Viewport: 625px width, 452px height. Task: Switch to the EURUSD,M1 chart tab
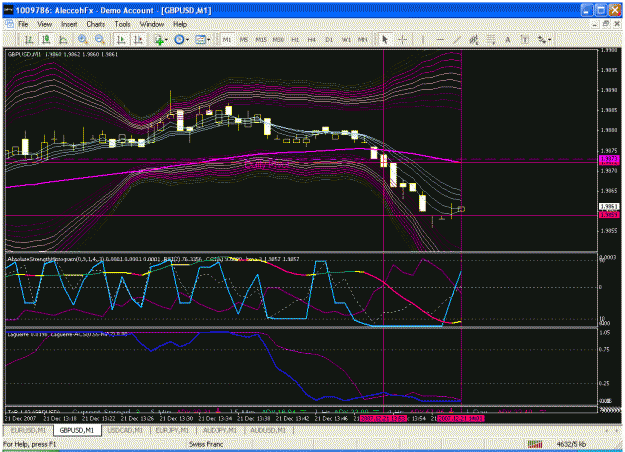(28, 430)
